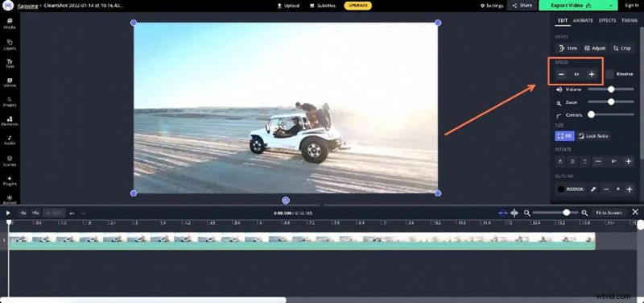Image resolution: width=644 pixels, height=303 pixels.
Task: Switch to the Edit tab
Action: pos(562,21)
